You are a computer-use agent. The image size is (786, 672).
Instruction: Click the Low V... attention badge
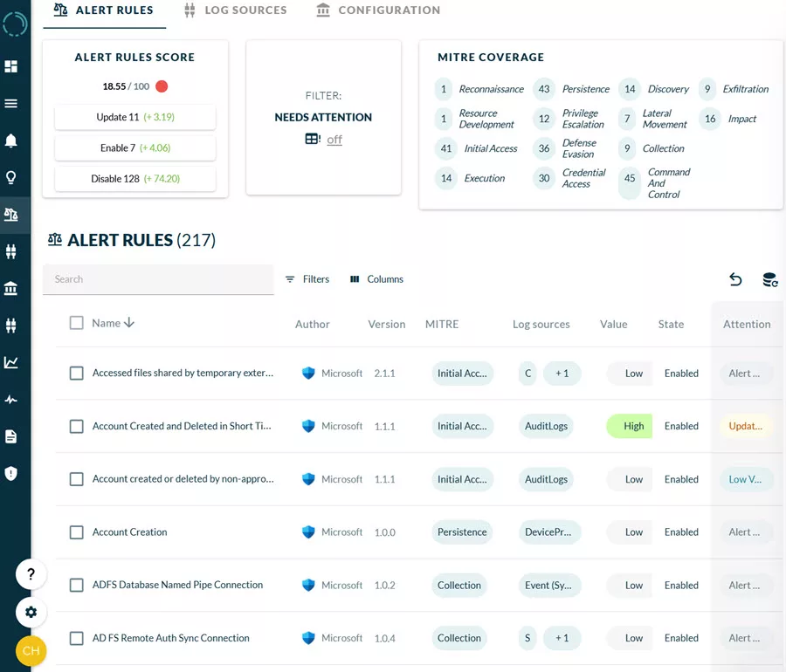[x=746, y=479]
